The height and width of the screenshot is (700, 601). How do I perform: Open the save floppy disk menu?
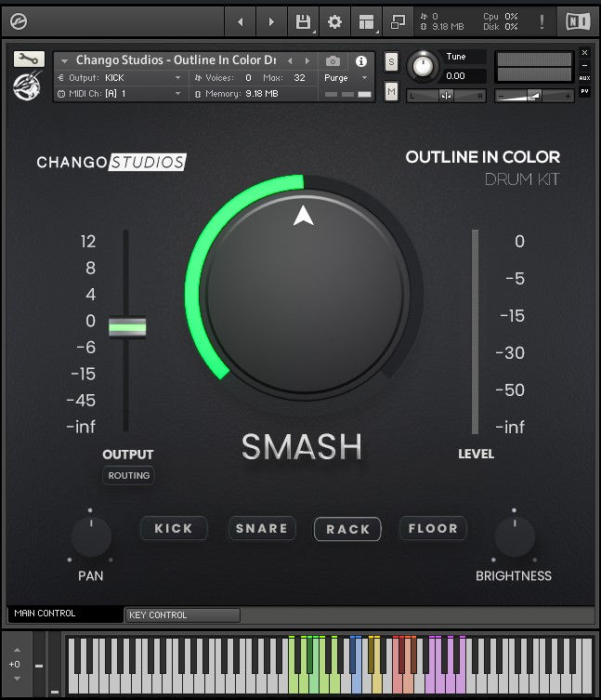tap(304, 21)
